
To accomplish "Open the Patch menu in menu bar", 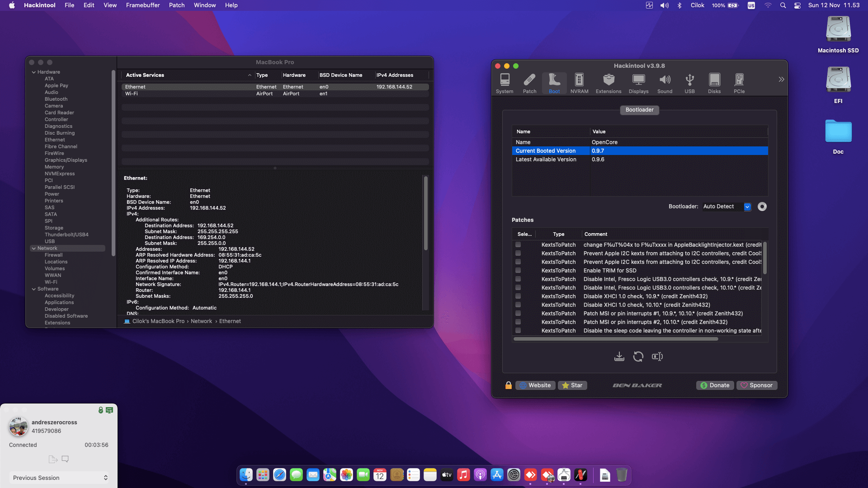I will [177, 5].
